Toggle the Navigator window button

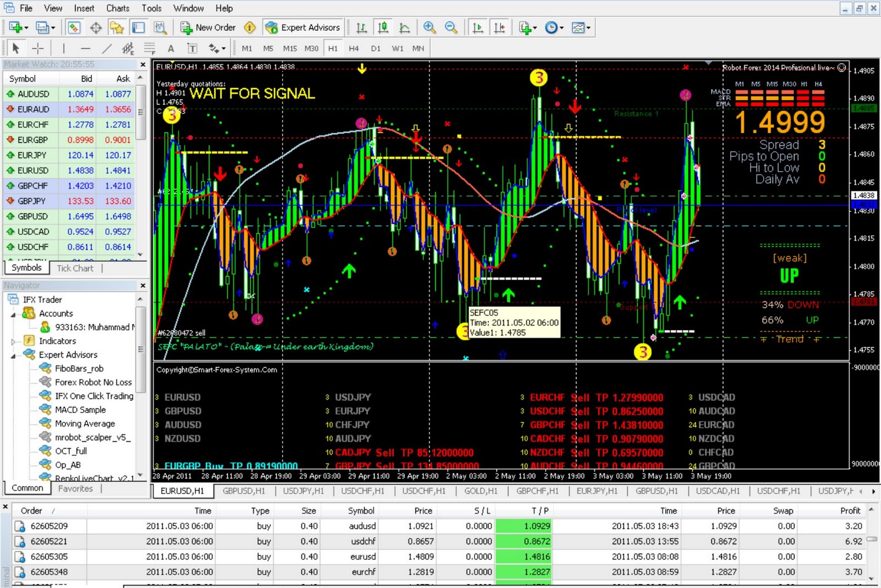[117, 28]
